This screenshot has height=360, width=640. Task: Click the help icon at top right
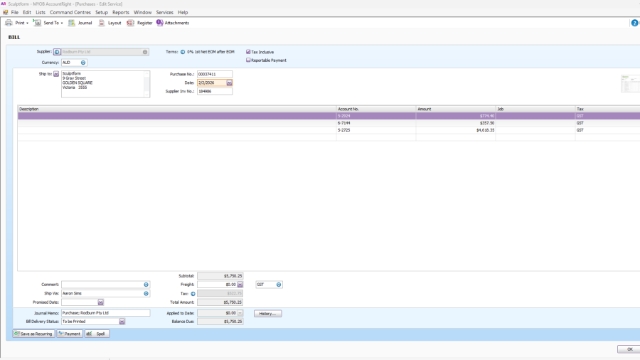635,23
